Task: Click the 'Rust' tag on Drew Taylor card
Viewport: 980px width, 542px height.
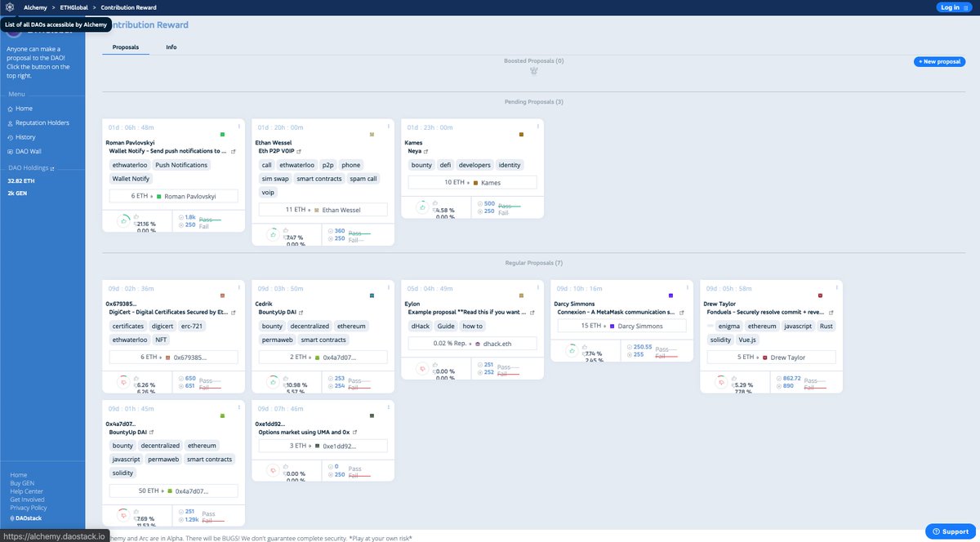Action: (x=826, y=326)
